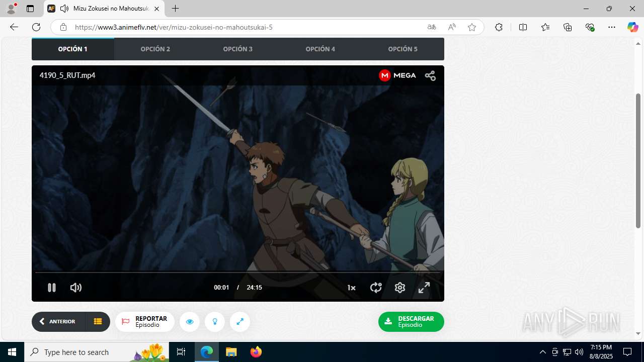Open system volume control
This screenshot has width=644, height=362.
pyautogui.click(x=579, y=352)
